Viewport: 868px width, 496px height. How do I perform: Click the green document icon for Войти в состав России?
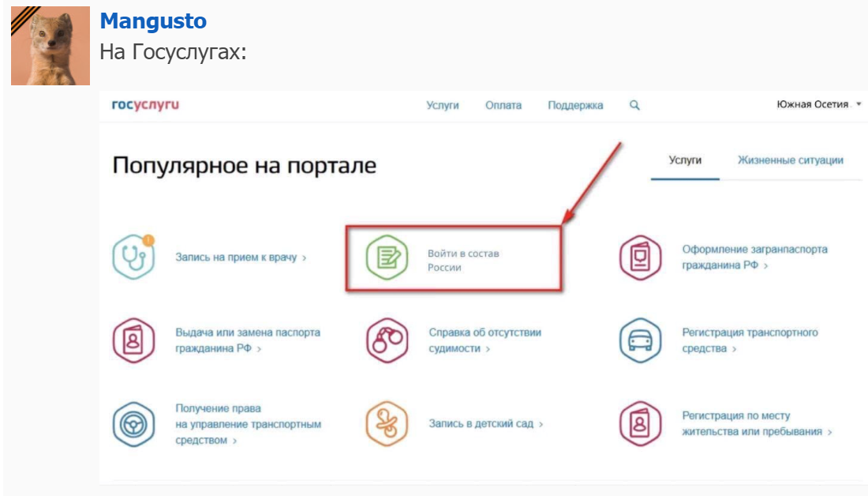[x=387, y=258]
